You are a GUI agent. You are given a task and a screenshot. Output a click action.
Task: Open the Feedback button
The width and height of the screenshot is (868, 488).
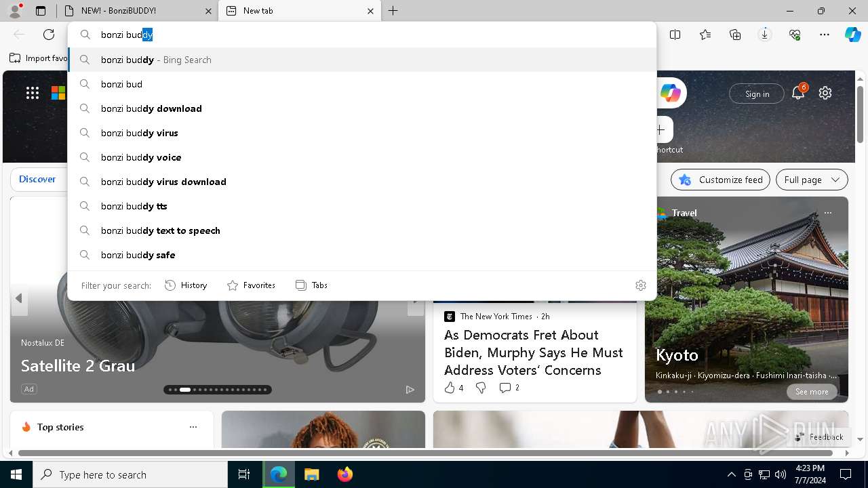pos(819,437)
